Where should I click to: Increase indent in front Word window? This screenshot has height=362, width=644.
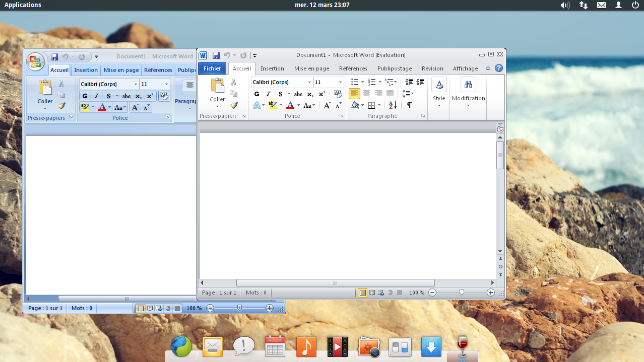(x=421, y=82)
